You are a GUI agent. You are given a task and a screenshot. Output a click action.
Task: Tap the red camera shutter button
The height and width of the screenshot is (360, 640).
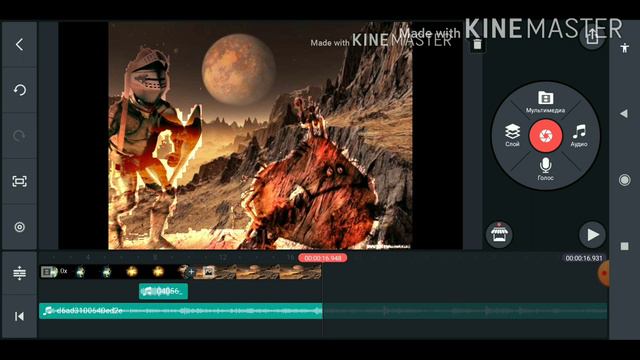545,136
